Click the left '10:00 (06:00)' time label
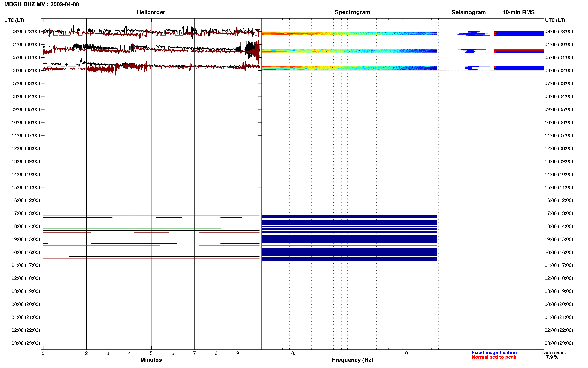This screenshot has width=588, height=368. (x=26, y=122)
